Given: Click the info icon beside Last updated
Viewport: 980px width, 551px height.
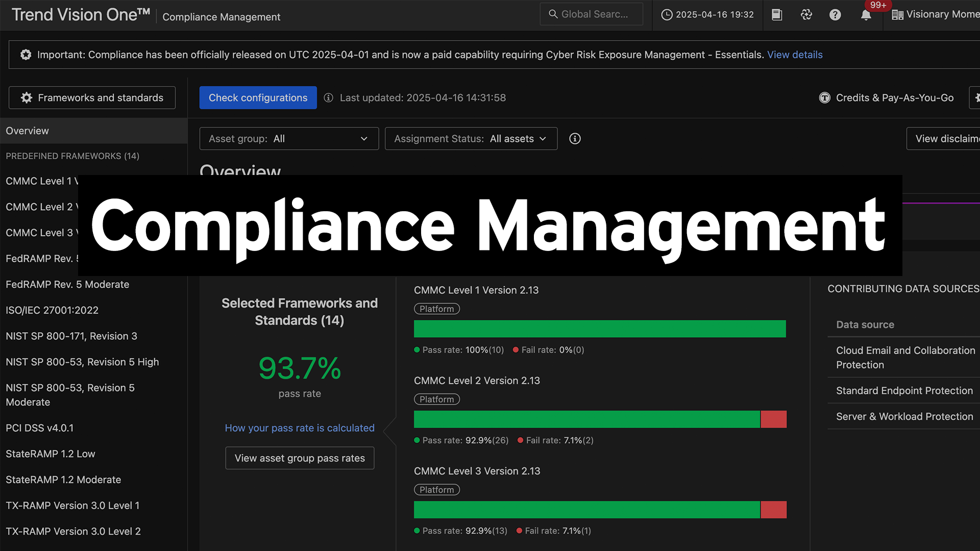Looking at the screenshot, I should 329,97.
